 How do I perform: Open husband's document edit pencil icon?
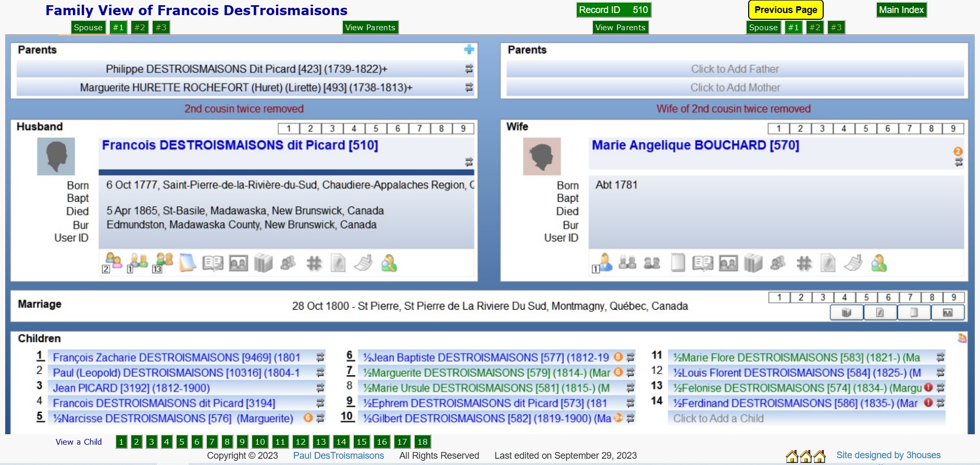(x=338, y=263)
